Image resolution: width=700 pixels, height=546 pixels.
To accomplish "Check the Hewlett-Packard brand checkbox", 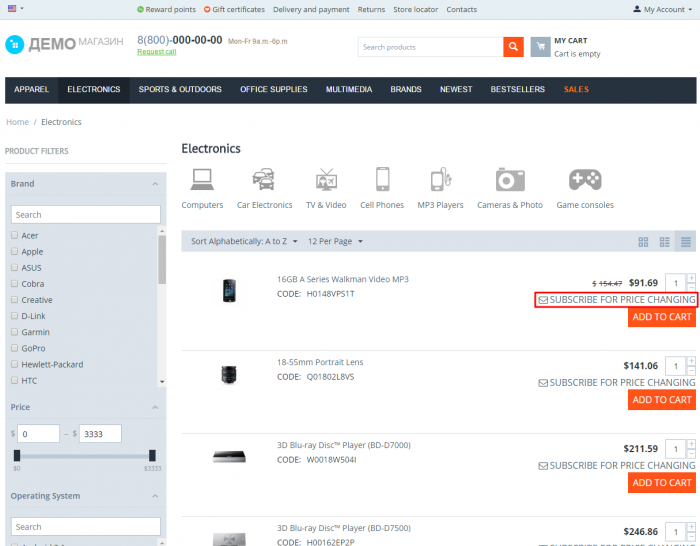I will (14, 364).
